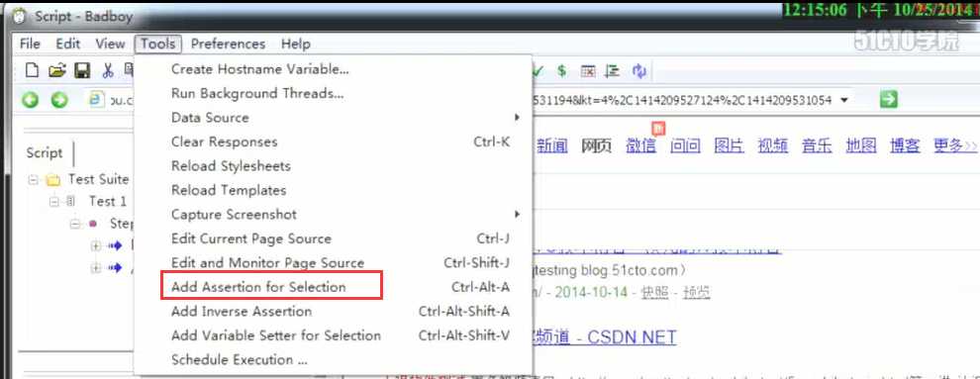This screenshot has height=379, width=980.
Task: Choose Add Inverse Assertion entry
Action: coord(334,311)
